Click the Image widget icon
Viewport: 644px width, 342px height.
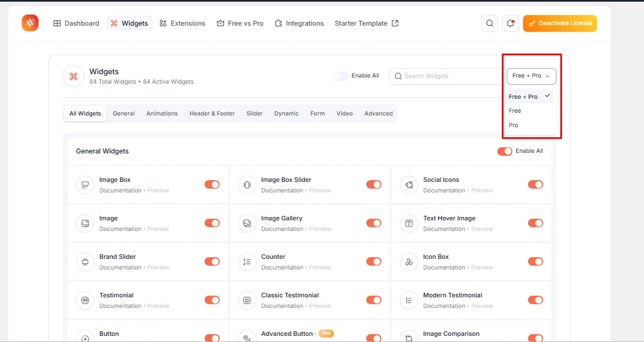click(85, 223)
